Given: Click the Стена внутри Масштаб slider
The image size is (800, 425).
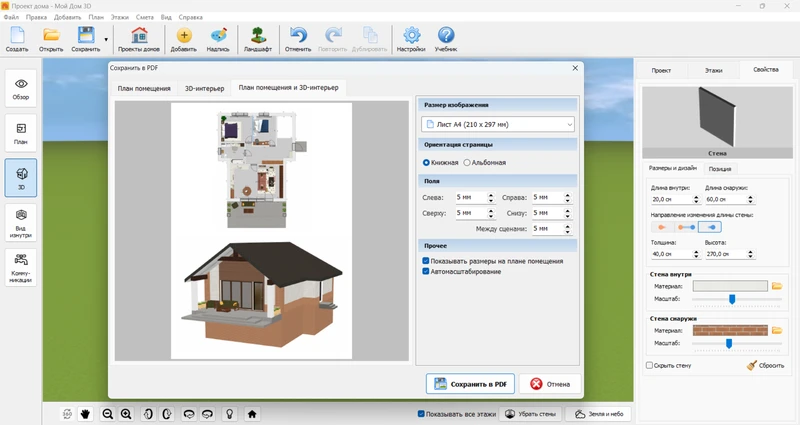Looking at the screenshot, I should point(732,298).
